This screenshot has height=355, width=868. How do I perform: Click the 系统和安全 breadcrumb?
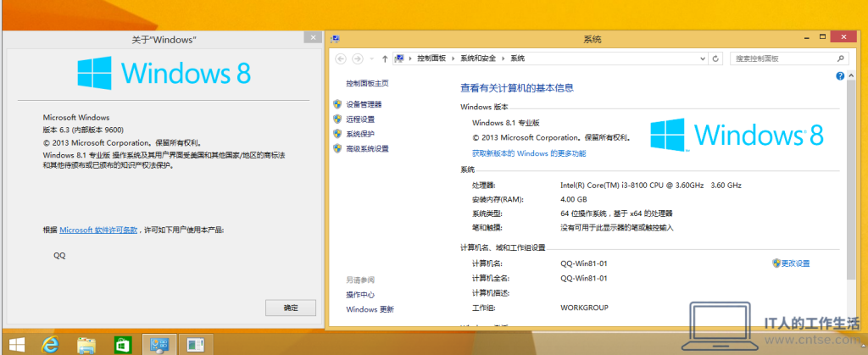[478, 58]
